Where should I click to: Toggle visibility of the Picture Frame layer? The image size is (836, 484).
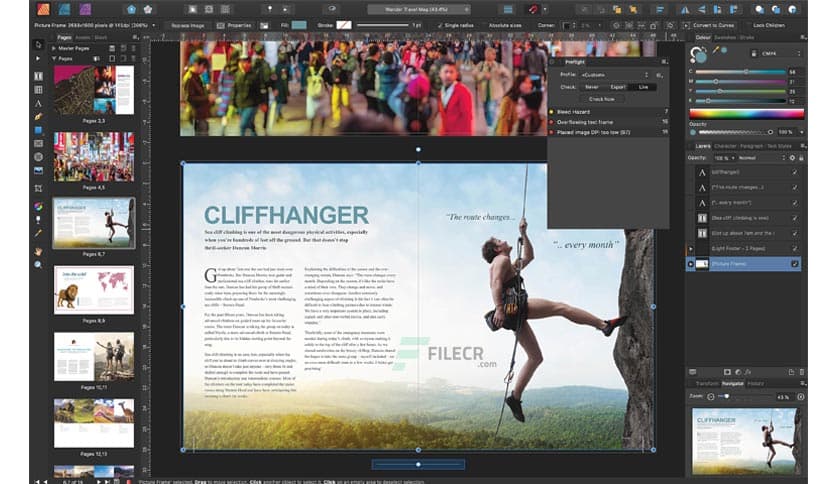[794, 264]
